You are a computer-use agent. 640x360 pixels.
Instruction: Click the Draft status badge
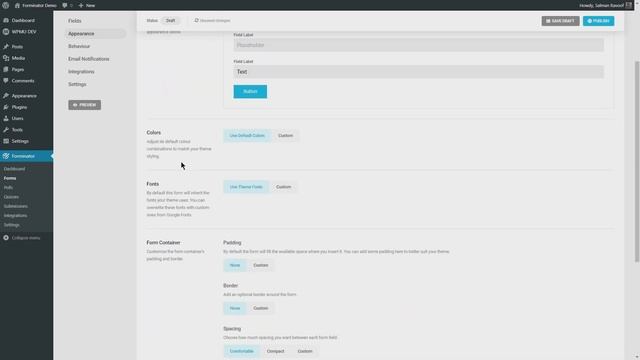170,20
